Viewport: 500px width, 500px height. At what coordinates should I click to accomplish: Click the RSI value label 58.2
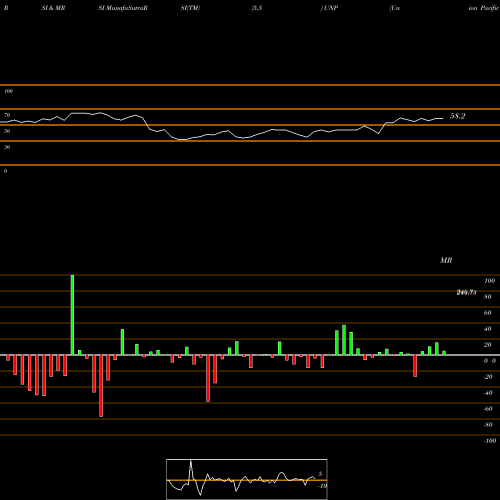point(457,116)
